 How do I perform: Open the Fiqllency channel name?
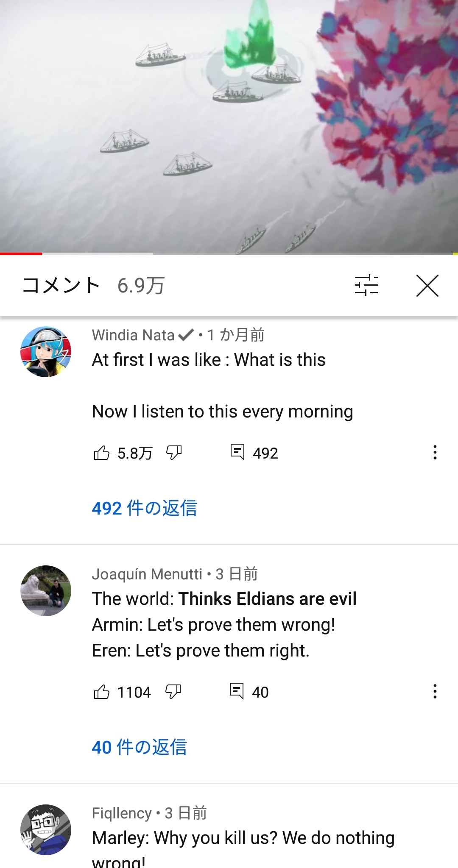(x=122, y=813)
